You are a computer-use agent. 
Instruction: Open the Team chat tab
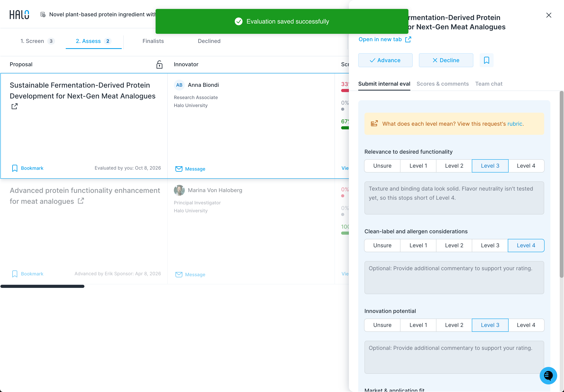(x=489, y=84)
